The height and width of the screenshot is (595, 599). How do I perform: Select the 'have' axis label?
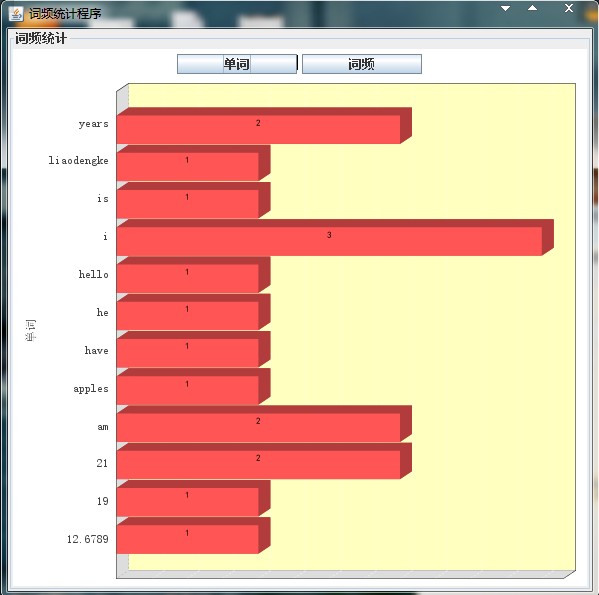[x=97, y=350]
